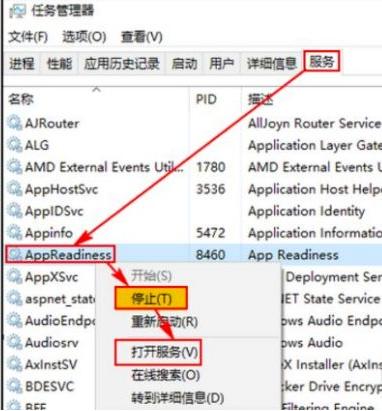Select AMD External Events Utility service name
382x411 pixels.
104,167
